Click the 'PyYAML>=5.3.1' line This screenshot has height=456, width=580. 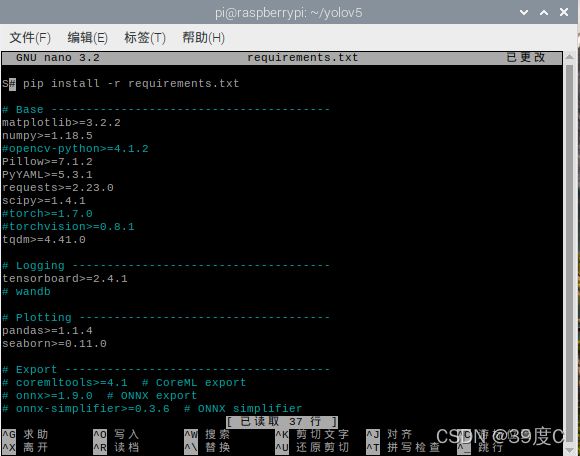click(x=47, y=175)
